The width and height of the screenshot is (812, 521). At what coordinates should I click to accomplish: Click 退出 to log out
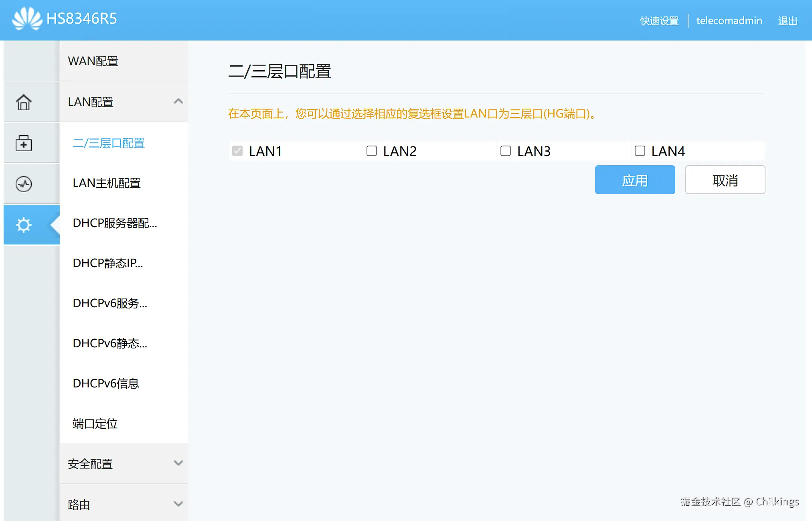click(x=787, y=20)
